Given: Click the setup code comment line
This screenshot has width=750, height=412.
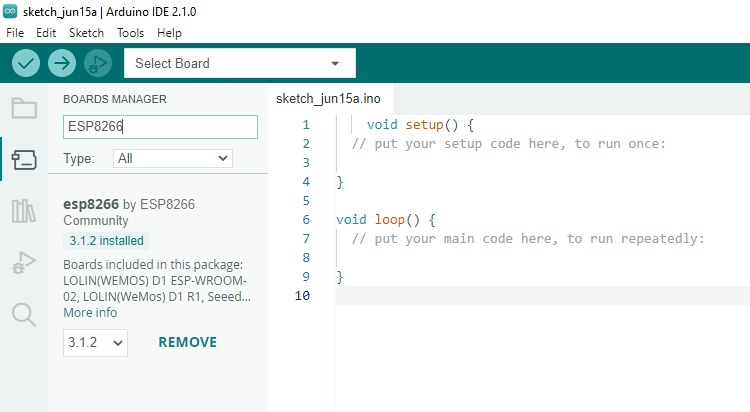Looking at the screenshot, I should click(x=508, y=144).
